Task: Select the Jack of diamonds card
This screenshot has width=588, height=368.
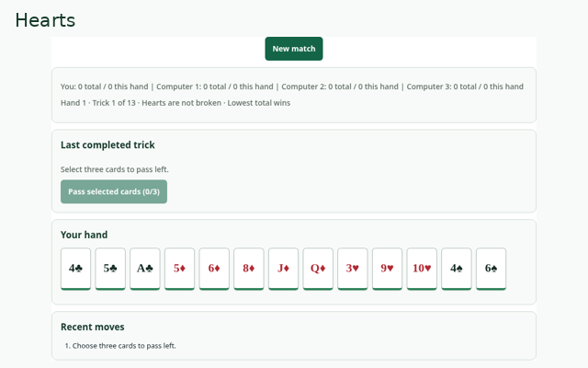Action: tap(283, 269)
